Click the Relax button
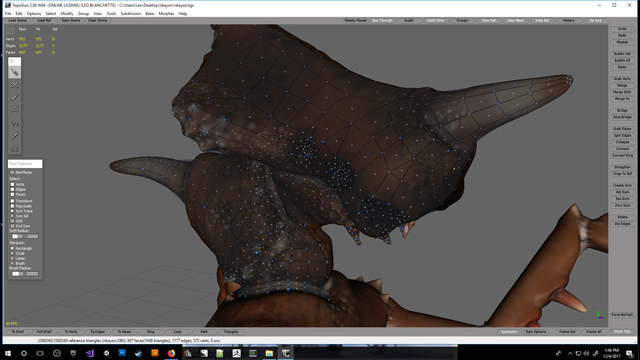Image resolution: width=640 pixels, height=360 pixels. (622, 67)
